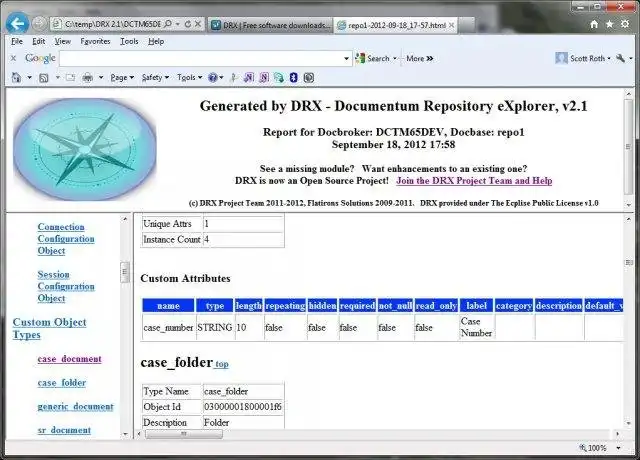Click Custom Object Types heading link
The image size is (640, 460).
[49, 328]
